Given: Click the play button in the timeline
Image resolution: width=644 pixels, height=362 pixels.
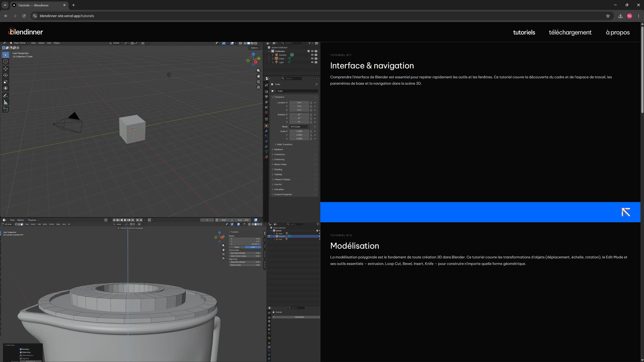Looking at the screenshot, I should 125,220.
